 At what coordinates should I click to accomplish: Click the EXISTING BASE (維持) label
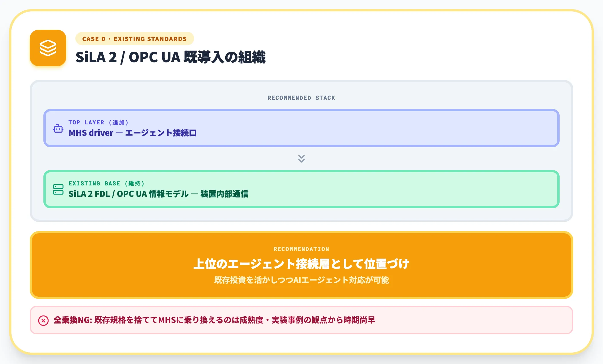coord(106,183)
